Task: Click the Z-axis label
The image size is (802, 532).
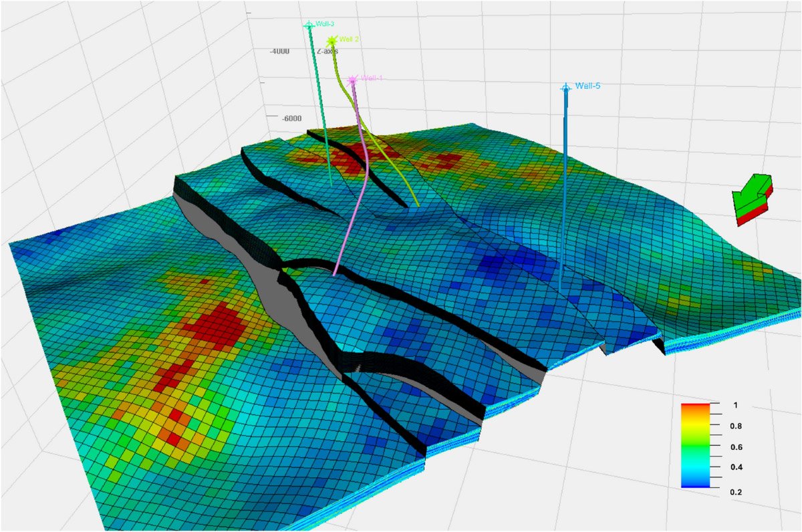Action: tap(328, 51)
